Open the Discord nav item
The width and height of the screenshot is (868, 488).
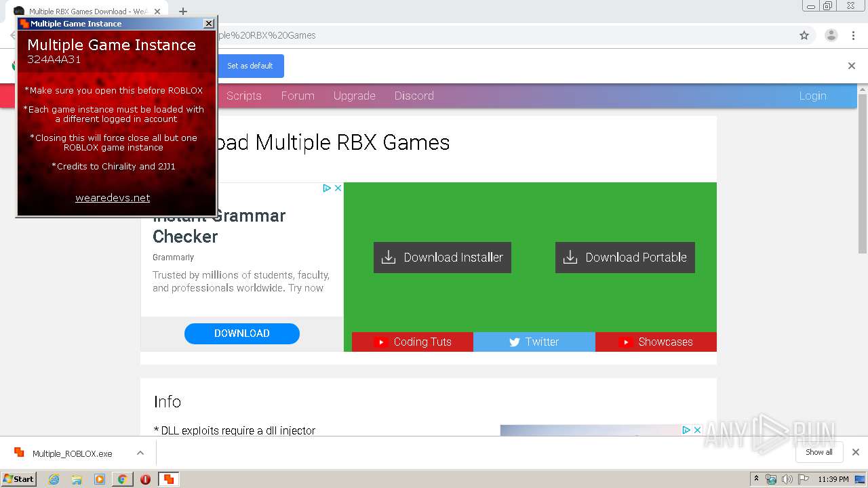click(414, 96)
